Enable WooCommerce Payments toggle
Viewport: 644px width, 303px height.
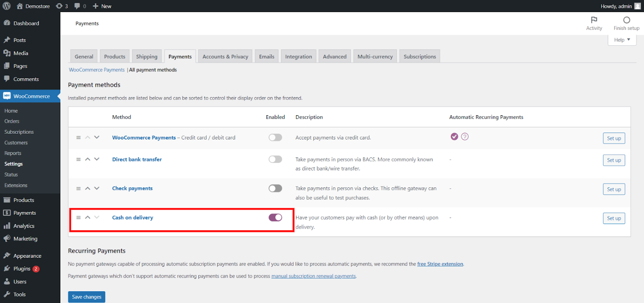(275, 137)
